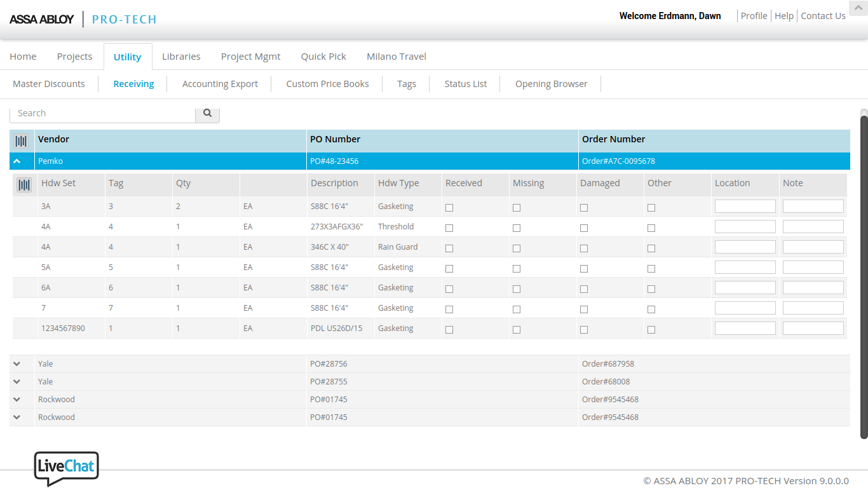Viewport: 868px width, 488px height.
Task: Click the Note field for set 3A
Action: tap(813, 207)
